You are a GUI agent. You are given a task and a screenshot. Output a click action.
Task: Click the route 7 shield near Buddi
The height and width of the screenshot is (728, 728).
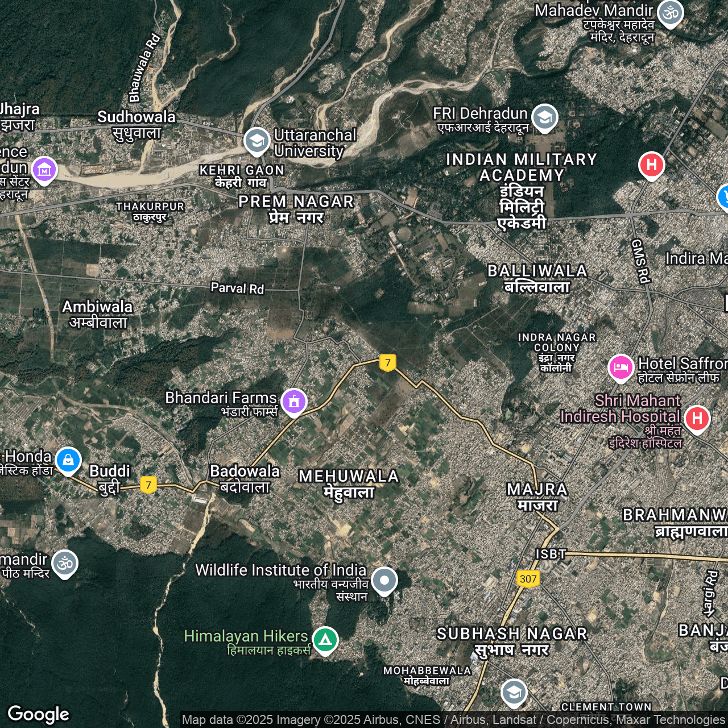(148, 485)
